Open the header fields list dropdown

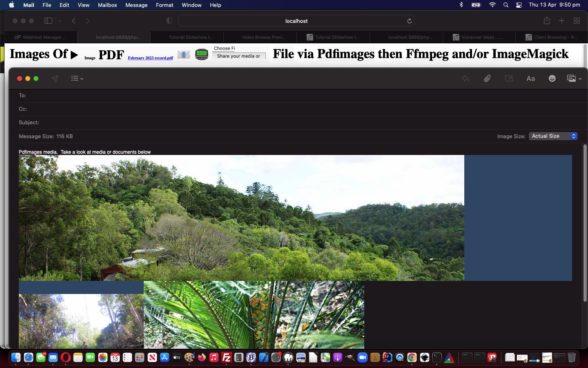(77, 79)
